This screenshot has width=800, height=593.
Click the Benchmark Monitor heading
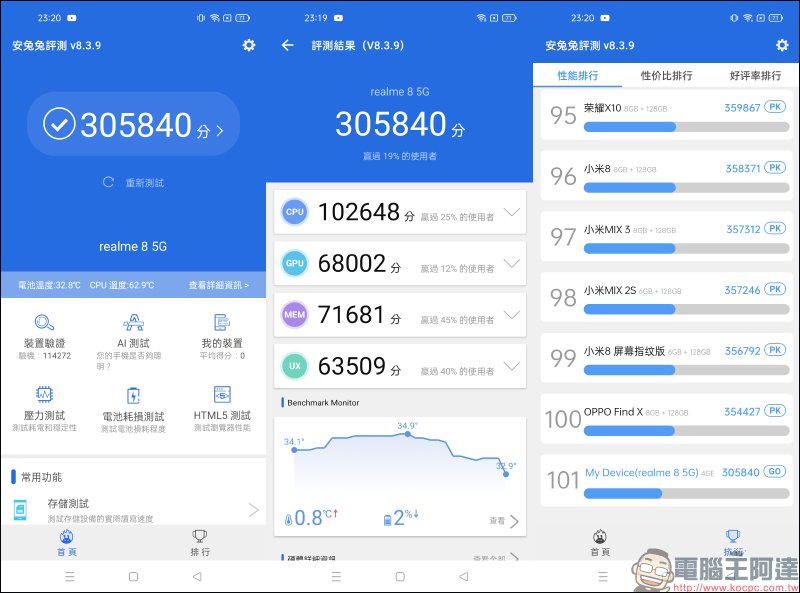323,403
